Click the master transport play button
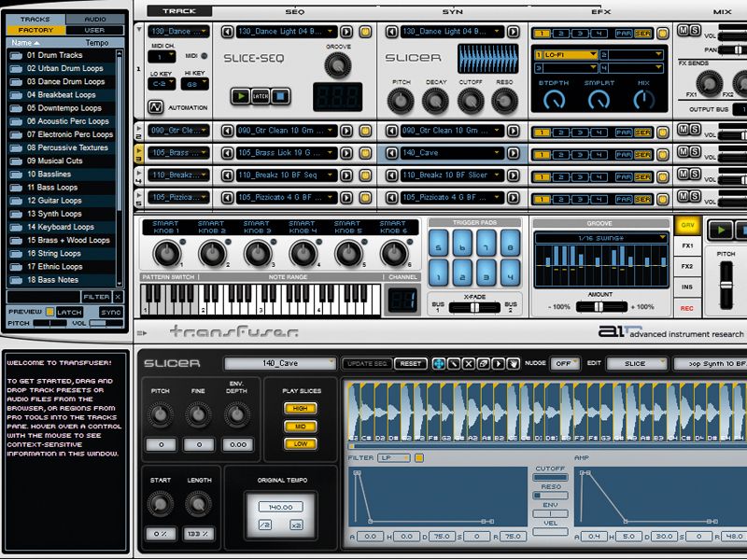 pos(721,231)
